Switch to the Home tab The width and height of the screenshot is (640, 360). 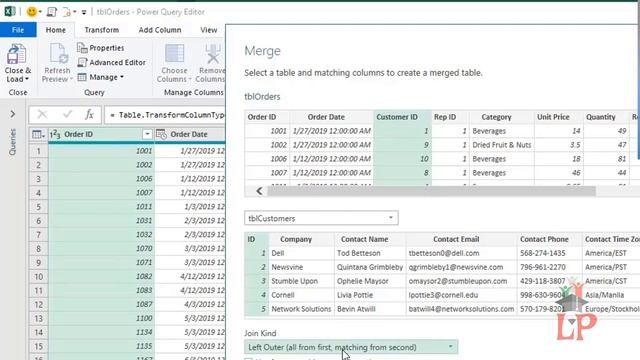(56, 30)
